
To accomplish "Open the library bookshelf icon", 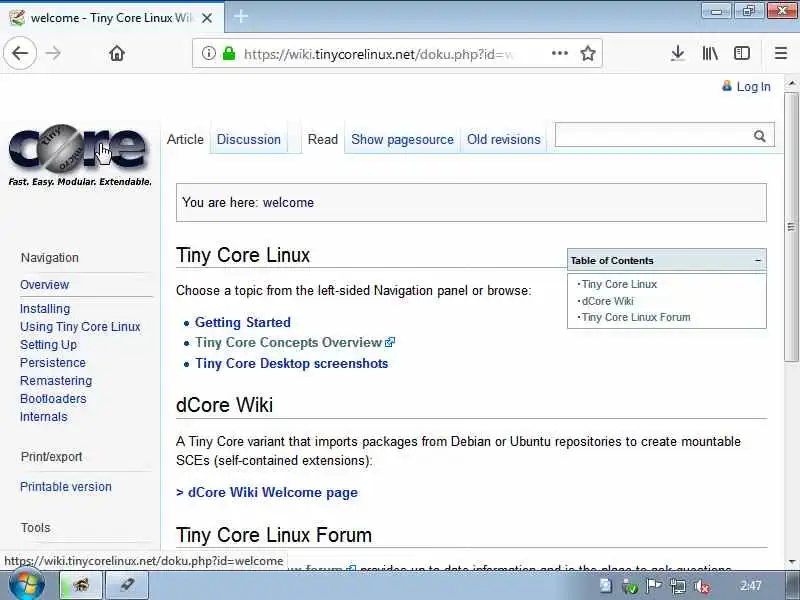I will [710, 53].
